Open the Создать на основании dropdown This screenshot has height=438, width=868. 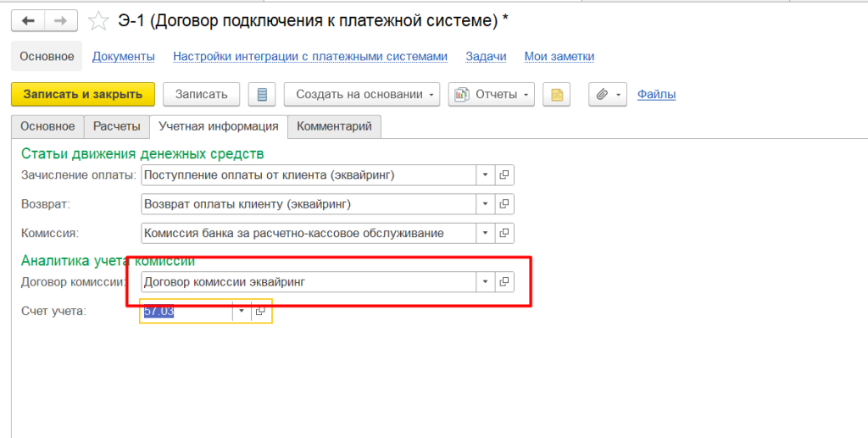click(x=362, y=94)
